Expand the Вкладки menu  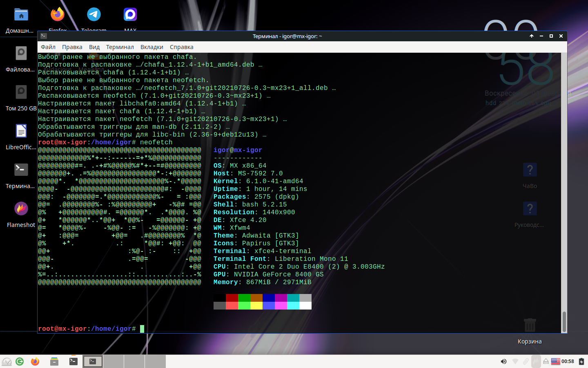click(151, 47)
